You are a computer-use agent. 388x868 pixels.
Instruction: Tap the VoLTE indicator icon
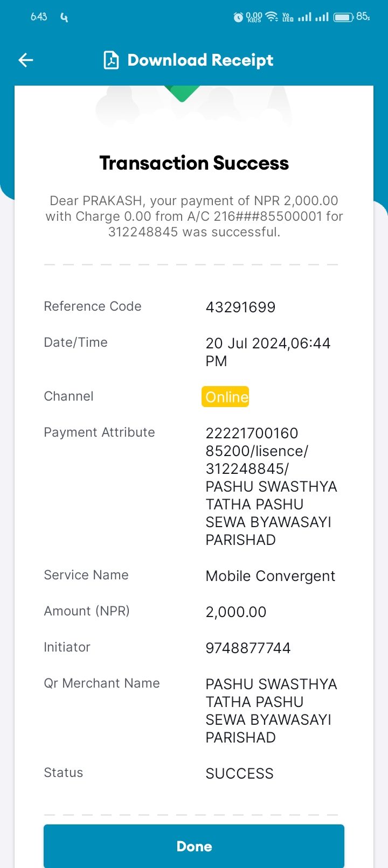point(288,17)
